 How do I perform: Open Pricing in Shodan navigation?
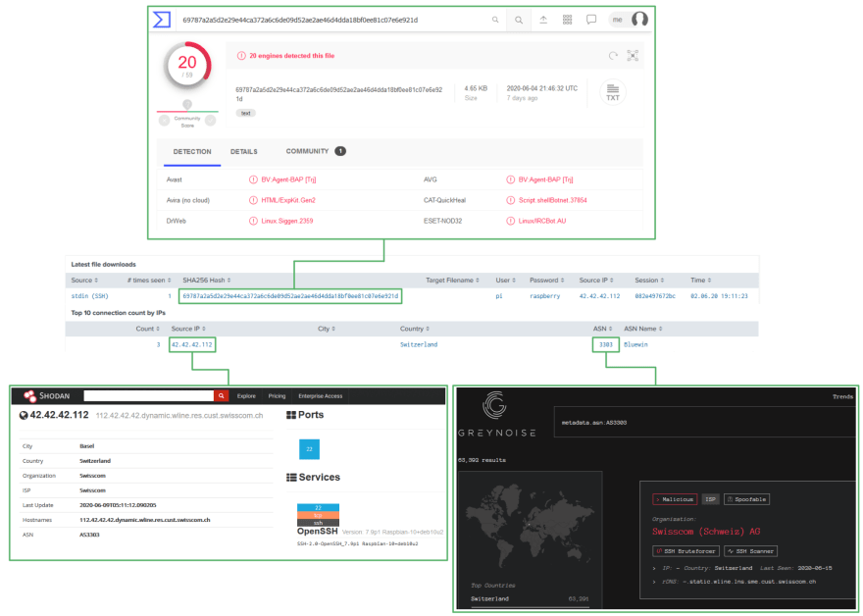coord(277,396)
